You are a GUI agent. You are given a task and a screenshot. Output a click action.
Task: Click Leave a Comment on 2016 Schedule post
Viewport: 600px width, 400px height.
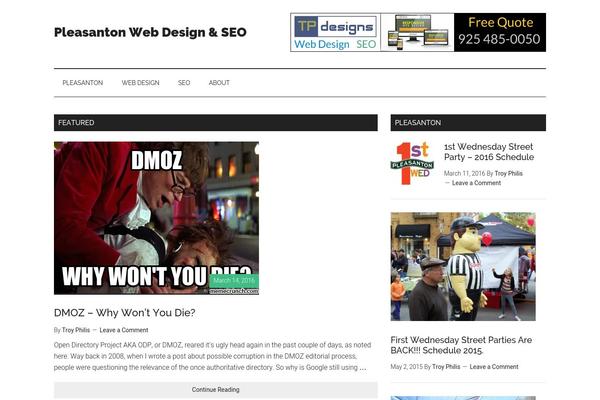pyautogui.click(x=476, y=183)
